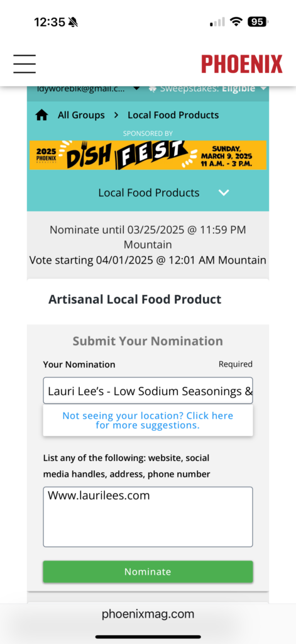Screen dimensions: 296x644
Task: Focus the Your Nomination text field
Action: pyautogui.click(x=148, y=391)
